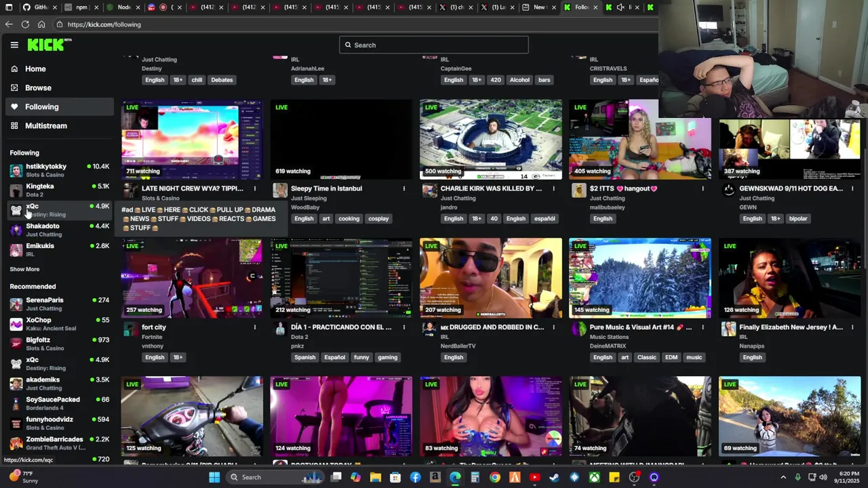Screen dimensions: 868x488
Task: Open options menu for GEWNSKWAD 9/11 stream
Action: click(852, 188)
